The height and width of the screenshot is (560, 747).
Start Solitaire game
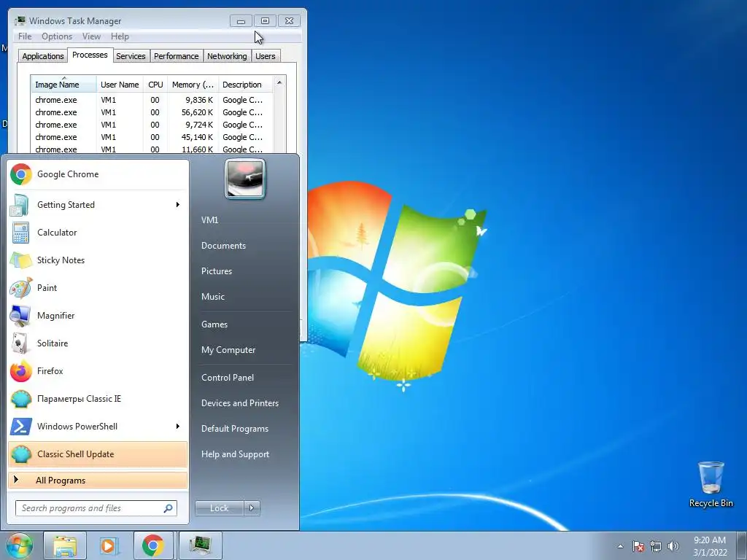coord(98,343)
